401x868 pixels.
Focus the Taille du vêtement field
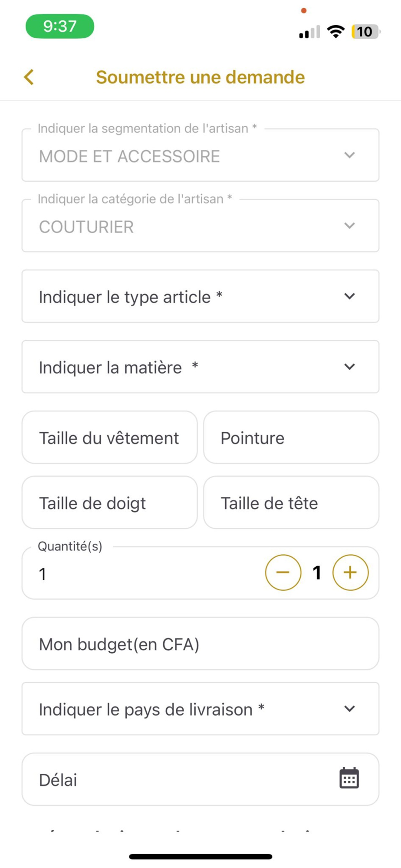[x=109, y=437]
